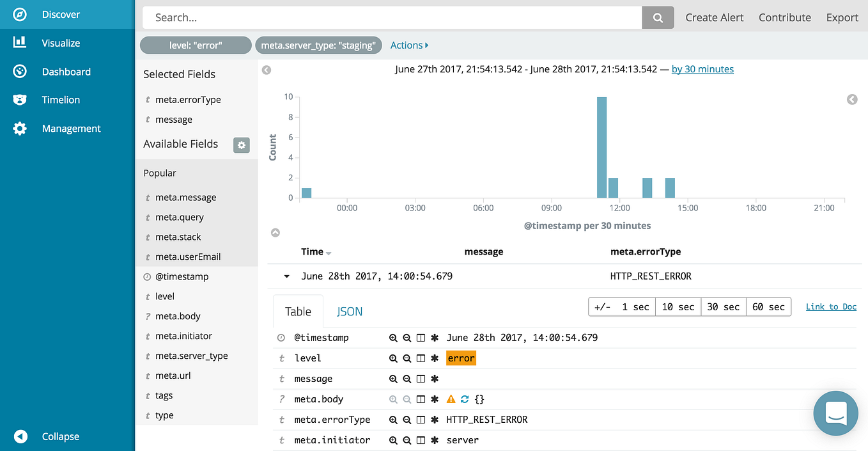Select the Table tab
868x451 pixels.
(298, 311)
